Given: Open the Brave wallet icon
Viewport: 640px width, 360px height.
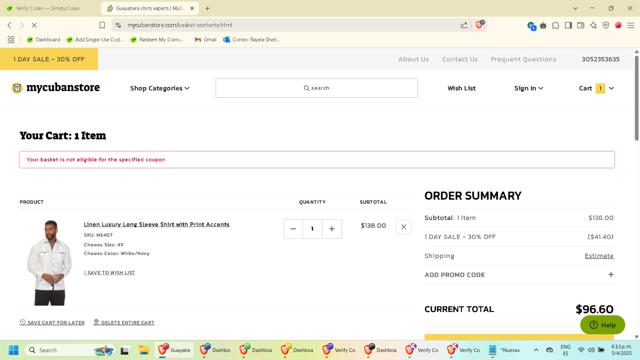Looking at the screenshot, I should tap(580, 25).
